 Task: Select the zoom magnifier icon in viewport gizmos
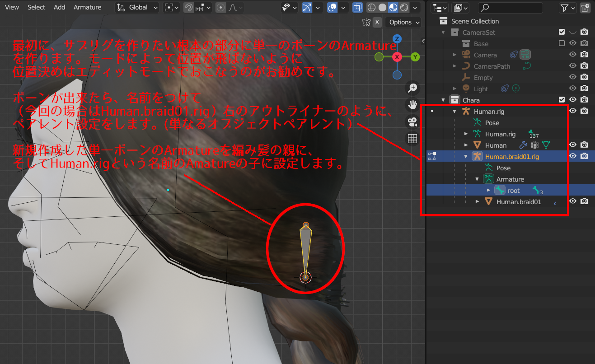tap(412, 88)
